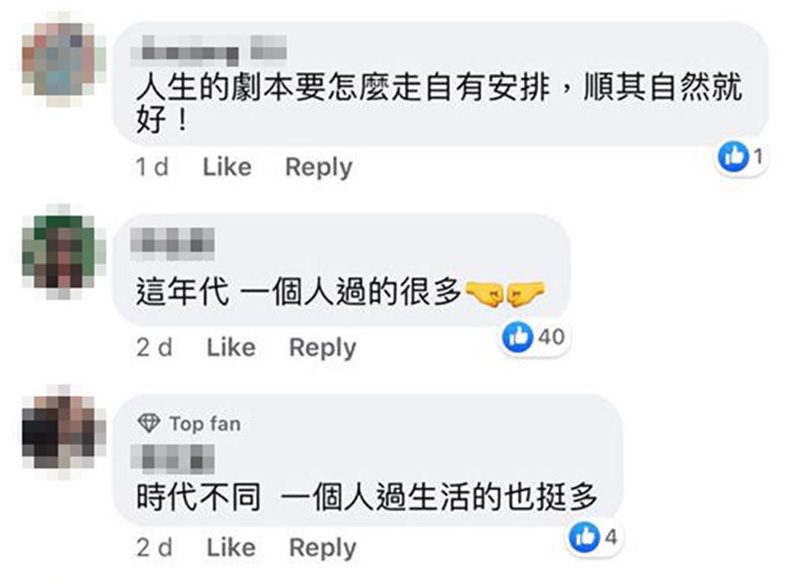
Task: Reply to the comment 時代不同 一個人過生活的也挺多
Action: [323, 548]
